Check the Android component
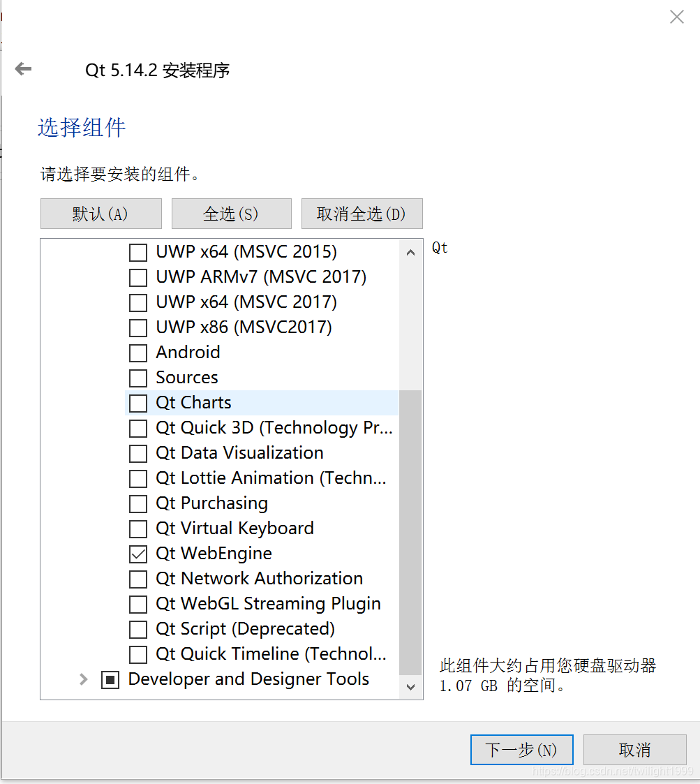This screenshot has width=700, height=784. point(137,353)
